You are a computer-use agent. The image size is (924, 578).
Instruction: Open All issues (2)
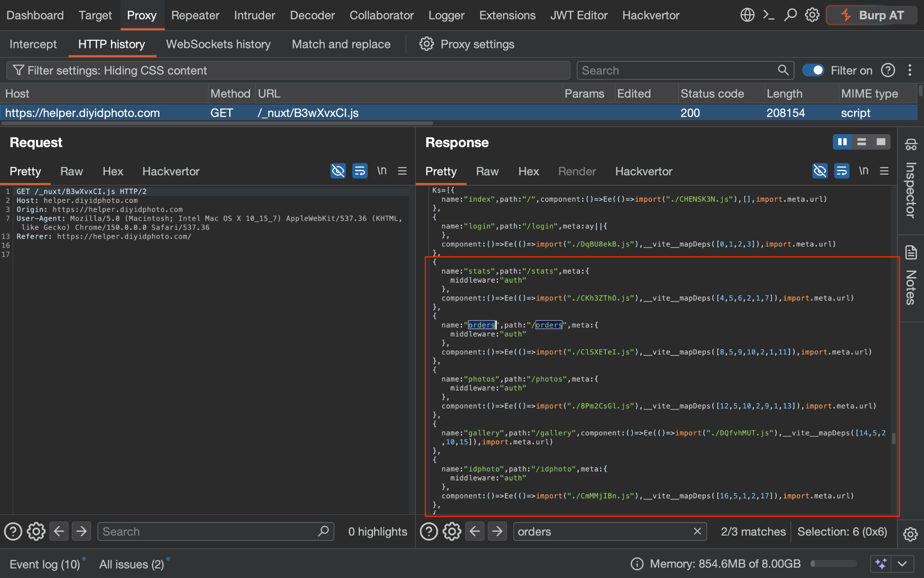[132, 564]
